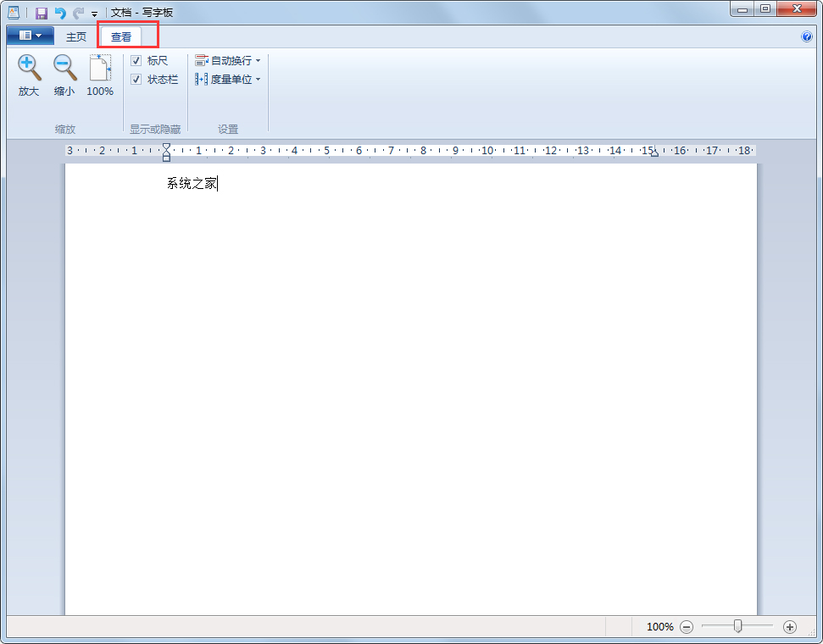Click the Save icon in quick access toolbar
Screen dimensions: 823x644
[x=40, y=12]
